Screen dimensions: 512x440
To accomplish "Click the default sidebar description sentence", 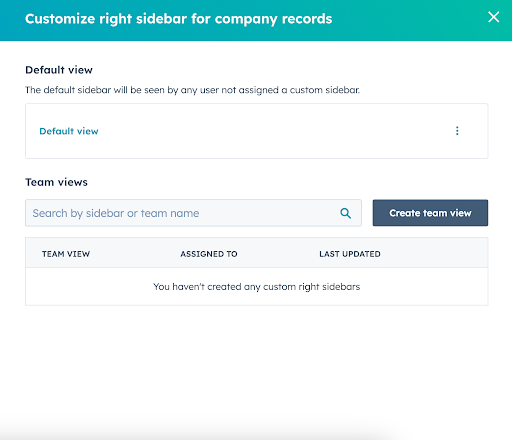I will [x=193, y=90].
